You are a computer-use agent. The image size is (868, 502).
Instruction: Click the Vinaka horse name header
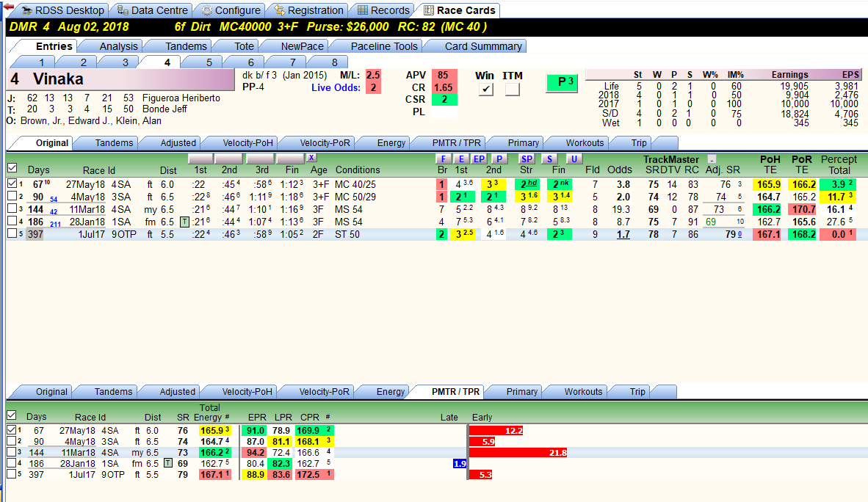(x=122, y=79)
